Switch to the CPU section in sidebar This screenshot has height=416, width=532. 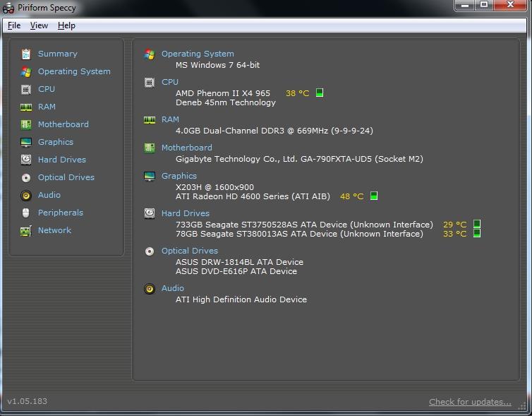[47, 89]
